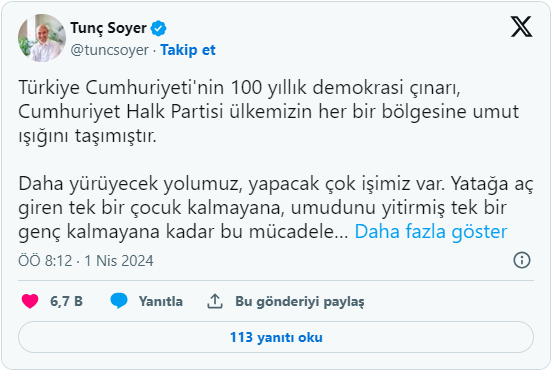Click the 1 Nis 2024 date
The width and height of the screenshot is (553, 379).
click(119, 261)
